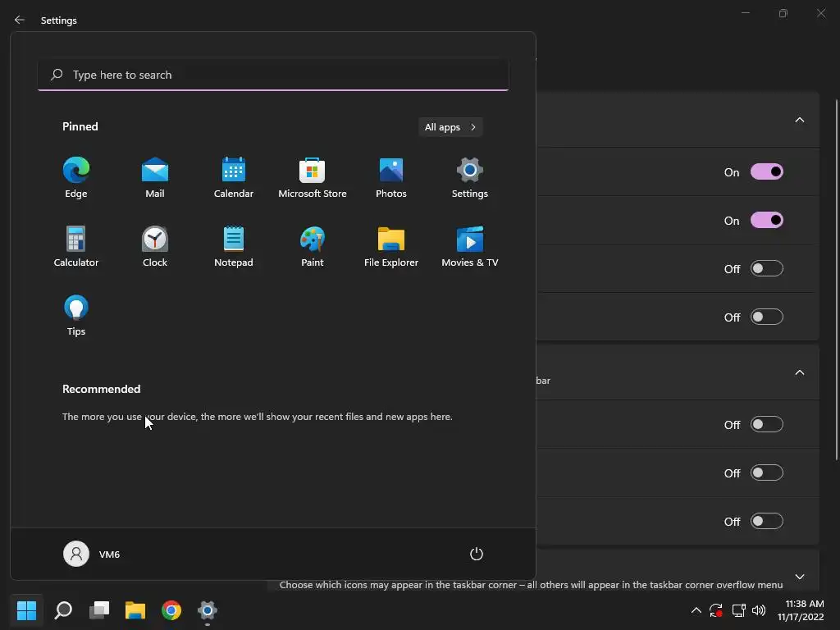Launch the Photos app
840x630 pixels.
[x=391, y=178]
